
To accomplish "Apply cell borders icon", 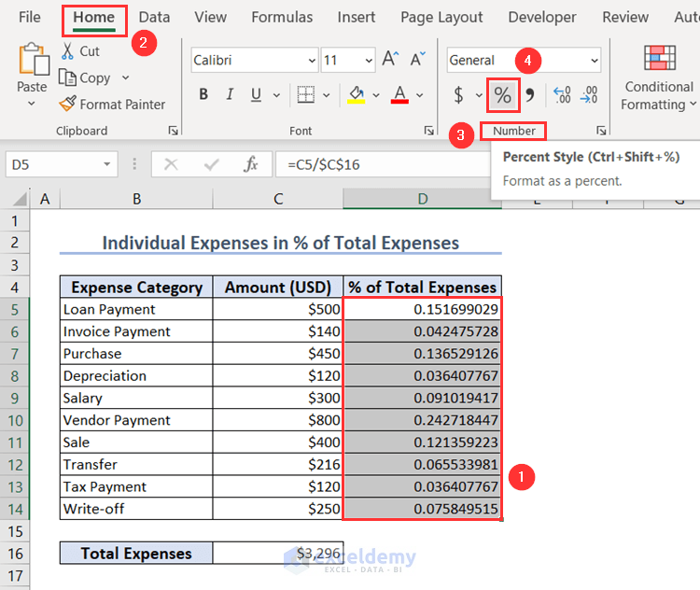I will tap(306, 94).
